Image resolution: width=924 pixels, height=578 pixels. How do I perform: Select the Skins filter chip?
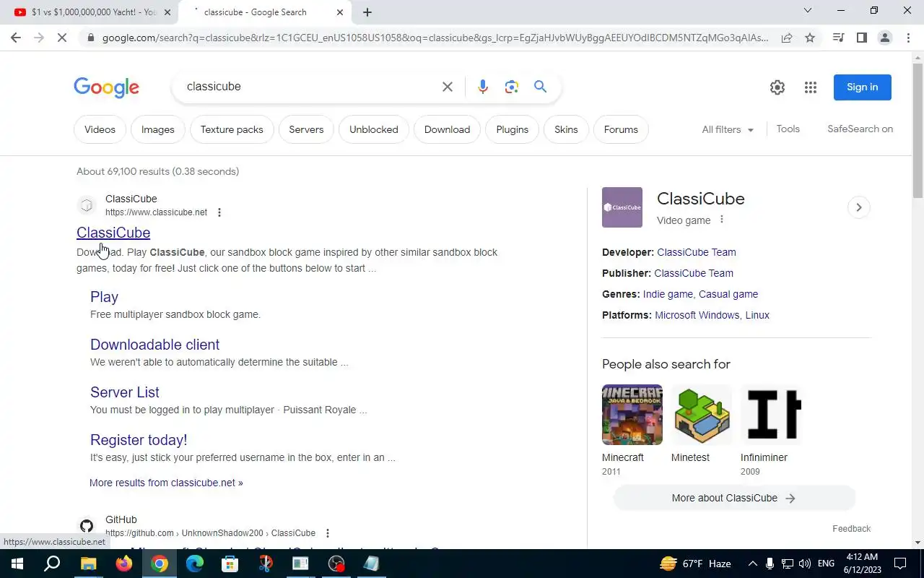(566, 130)
